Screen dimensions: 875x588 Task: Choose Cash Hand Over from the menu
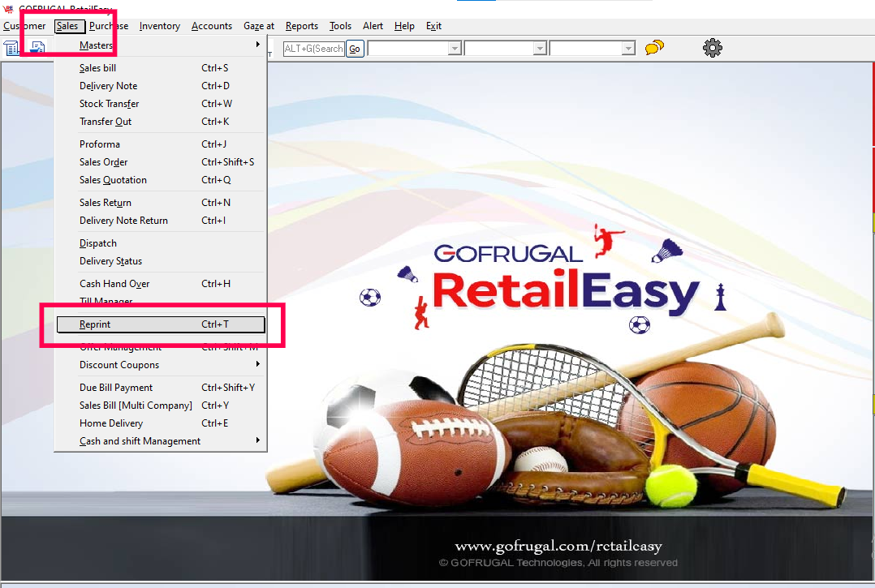[161, 284]
